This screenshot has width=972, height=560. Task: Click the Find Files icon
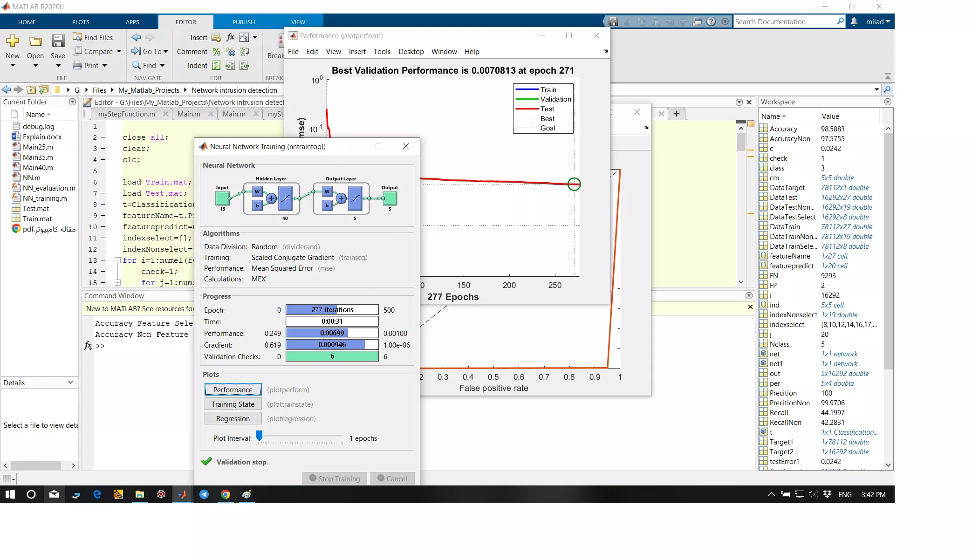pyautogui.click(x=77, y=37)
